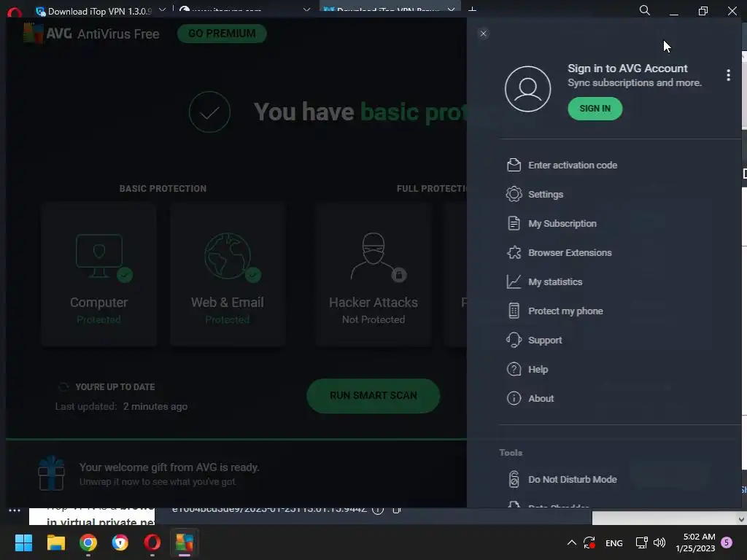747x560 pixels.
Task: Switch to Download iTop VPN 1.3.0.9 browser tab
Action: [x=99, y=12]
